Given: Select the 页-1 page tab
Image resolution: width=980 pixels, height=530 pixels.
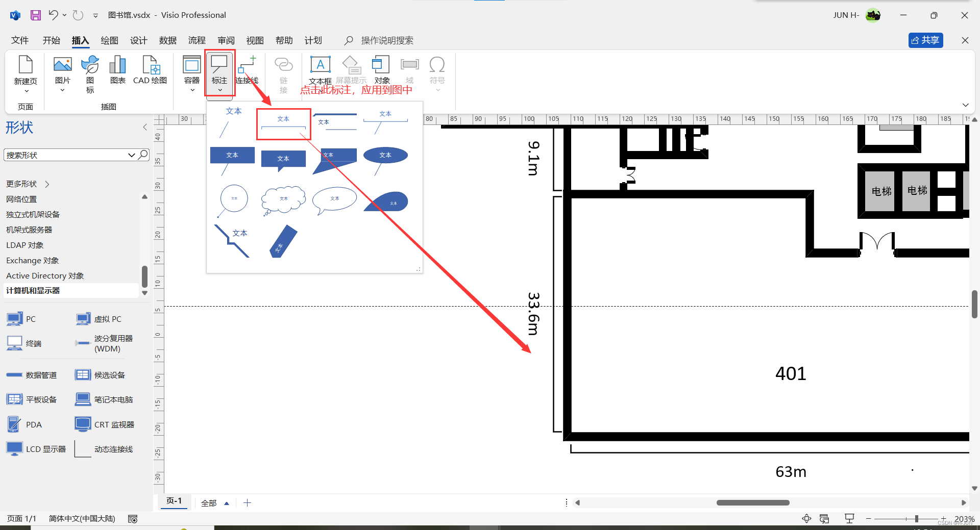Looking at the screenshot, I should tap(174, 501).
